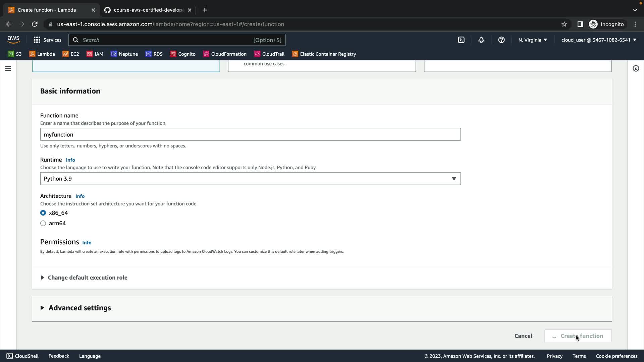The height and width of the screenshot is (362, 644).
Task: Toggle the left hamburger navigation menu
Action: pyautogui.click(x=8, y=68)
